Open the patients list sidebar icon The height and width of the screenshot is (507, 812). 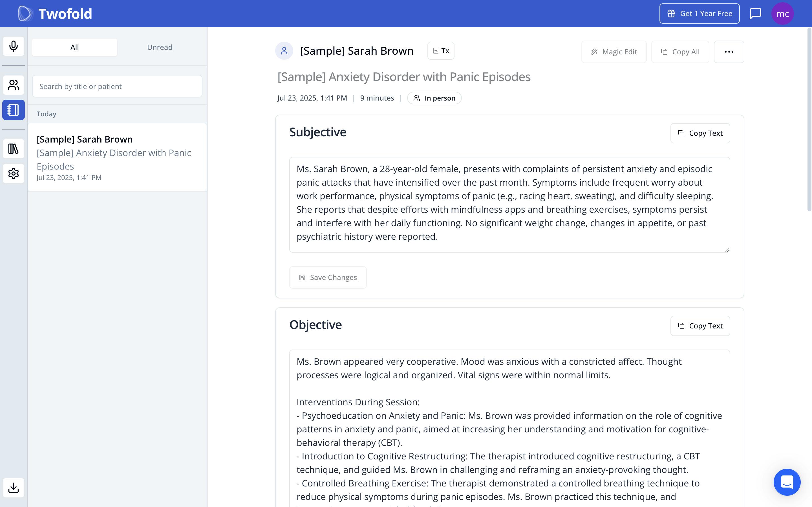pos(14,85)
